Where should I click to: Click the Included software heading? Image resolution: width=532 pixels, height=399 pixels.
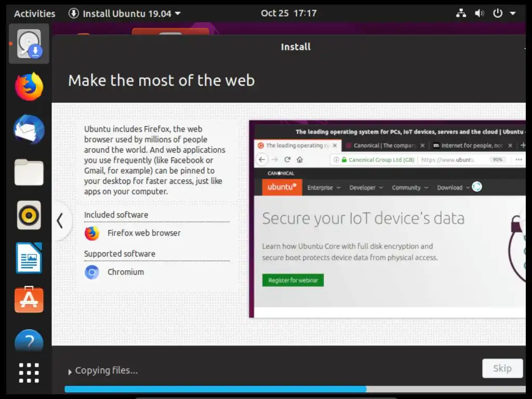click(x=116, y=215)
